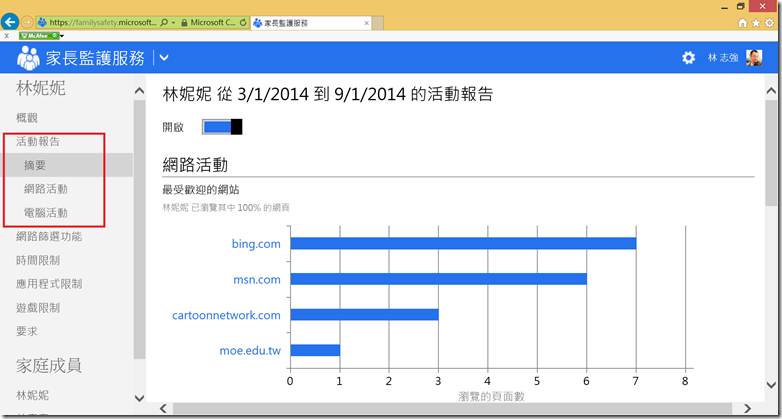This screenshot has width=782, height=419.
Task: Open settings with the gear icon
Action: click(x=688, y=58)
